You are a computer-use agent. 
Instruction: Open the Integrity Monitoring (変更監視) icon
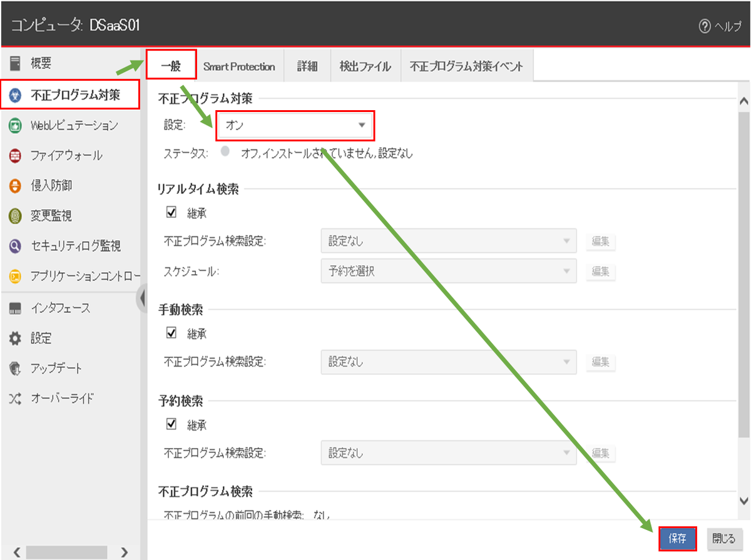click(x=16, y=216)
